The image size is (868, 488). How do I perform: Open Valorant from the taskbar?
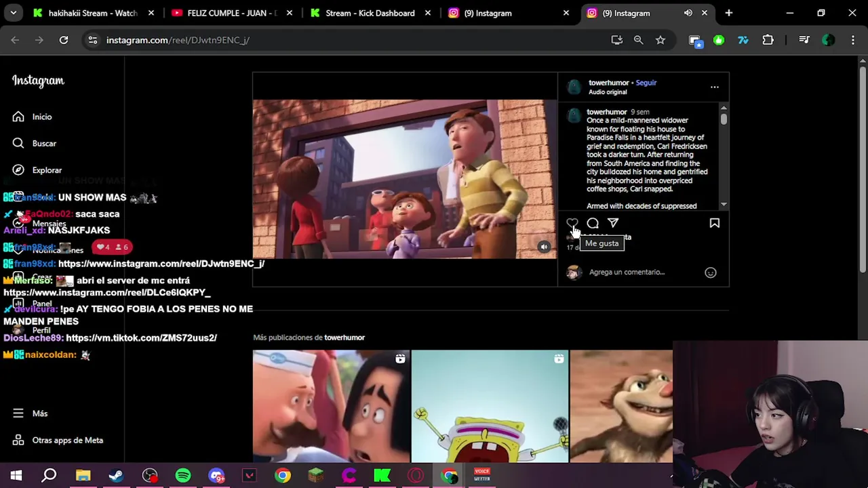[x=250, y=476]
